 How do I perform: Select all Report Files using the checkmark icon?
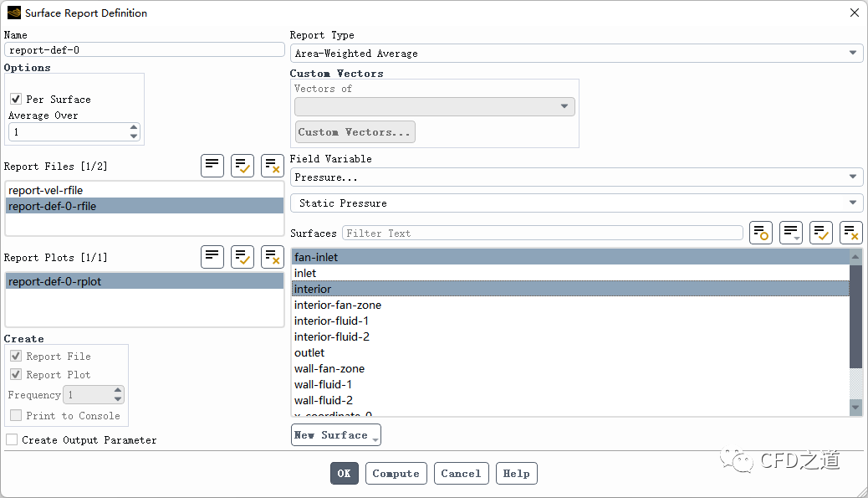243,166
